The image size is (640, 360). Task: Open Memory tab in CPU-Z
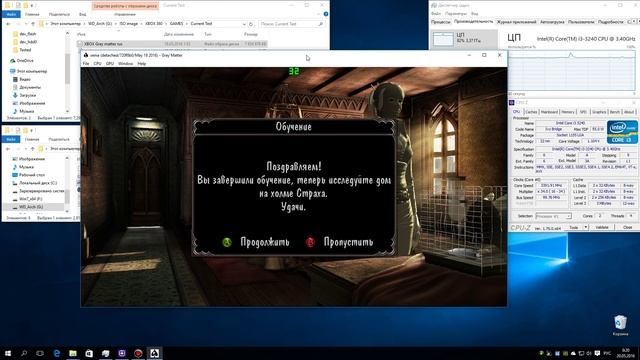click(567, 112)
